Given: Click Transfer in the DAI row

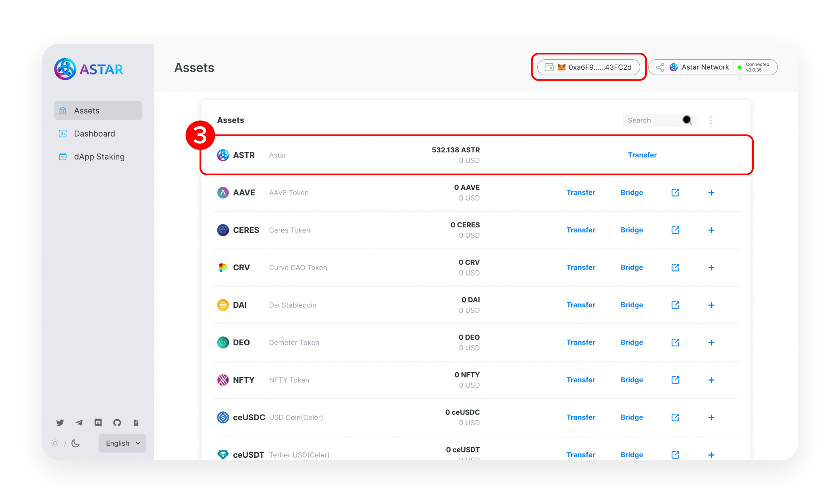Looking at the screenshot, I should (x=581, y=305).
